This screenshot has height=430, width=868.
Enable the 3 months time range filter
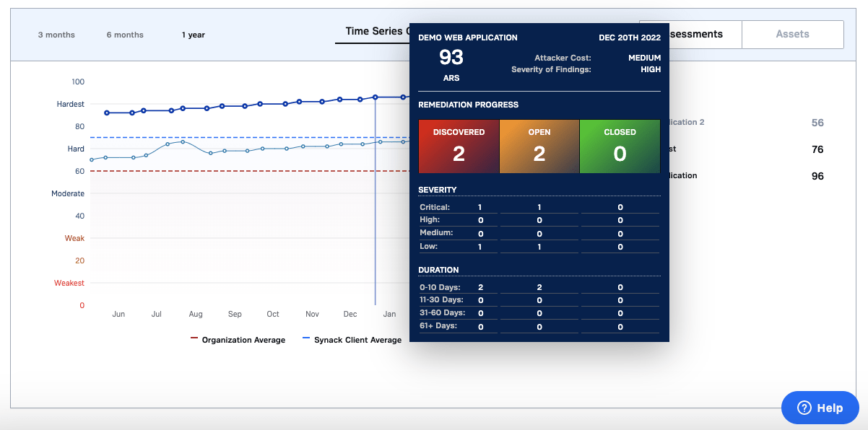click(56, 34)
